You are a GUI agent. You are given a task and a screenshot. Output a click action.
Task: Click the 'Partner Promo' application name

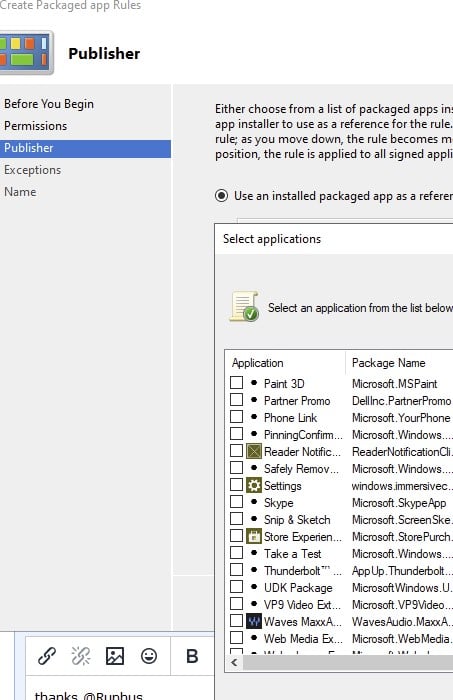(x=297, y=400)
